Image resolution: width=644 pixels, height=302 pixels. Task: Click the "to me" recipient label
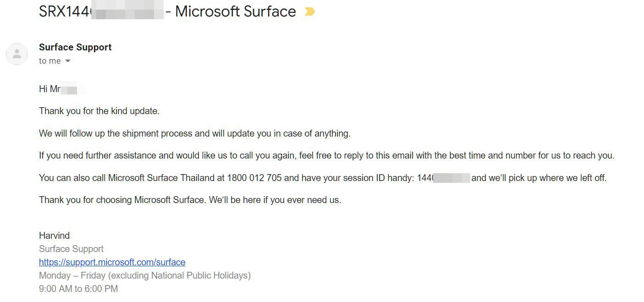pyautogui.click(x=50, y=61)
